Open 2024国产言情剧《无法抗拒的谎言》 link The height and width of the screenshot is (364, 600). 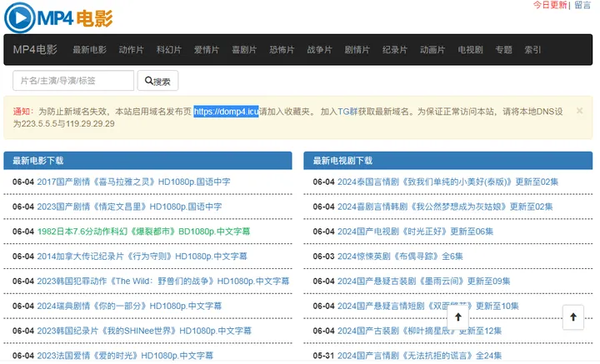[x=419, y=355]
